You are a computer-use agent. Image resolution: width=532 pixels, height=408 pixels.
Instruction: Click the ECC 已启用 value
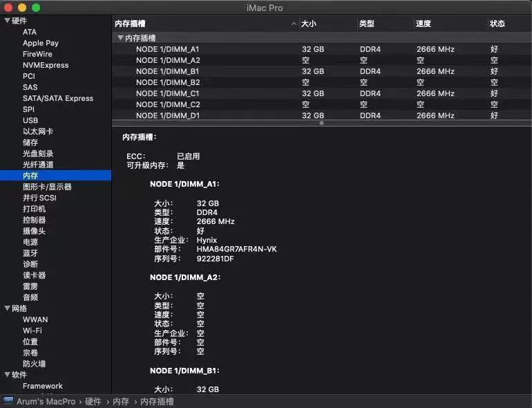(x=189, y=156)
